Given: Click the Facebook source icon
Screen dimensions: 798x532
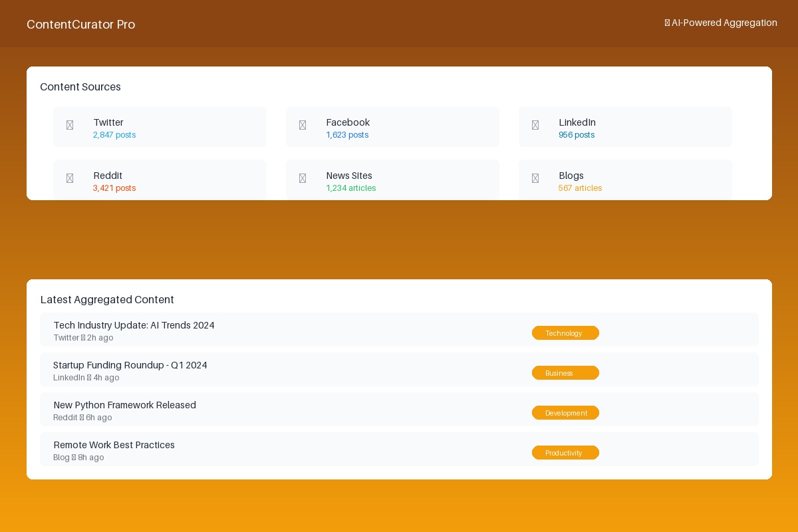Looking at the screenshot, I should [x=303, y=125].
